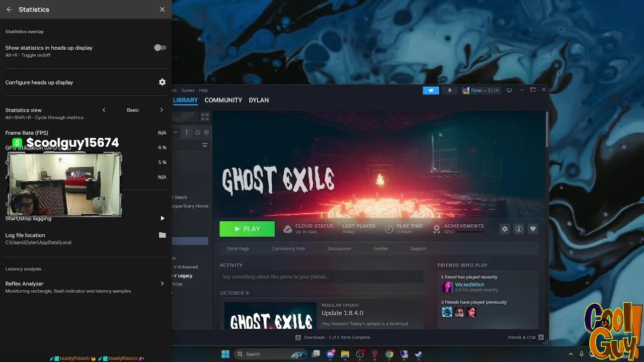
Task: Cycle Statistics view to previous option
Action: (x=104, y=110)
